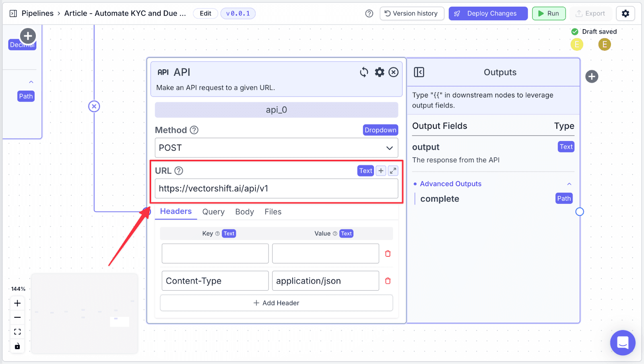Open the API node settings gear
This screenshot has height=364, width=644.
point(380,72)
